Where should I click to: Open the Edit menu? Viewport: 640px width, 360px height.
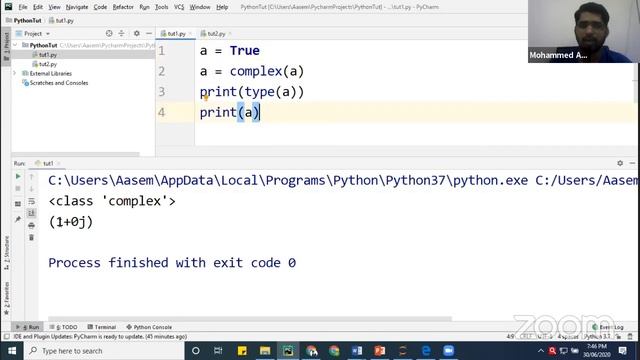(38, 7)
